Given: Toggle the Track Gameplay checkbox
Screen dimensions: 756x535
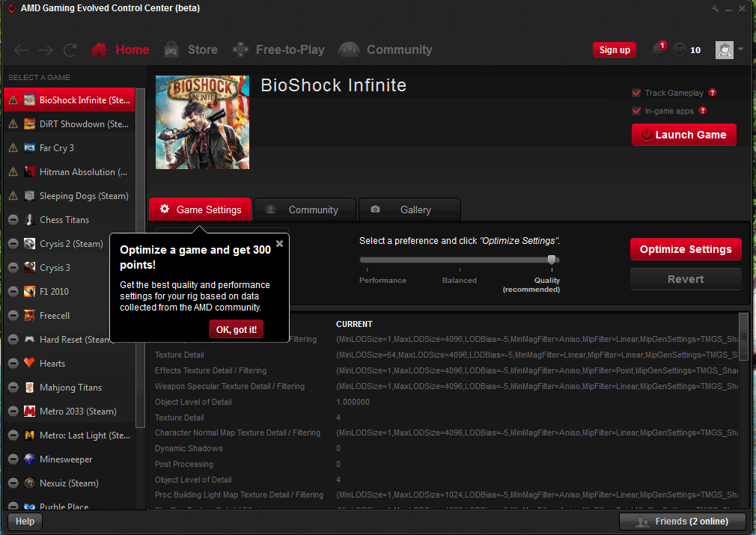Looking at the screenshot, I should [x=636, y=93].
